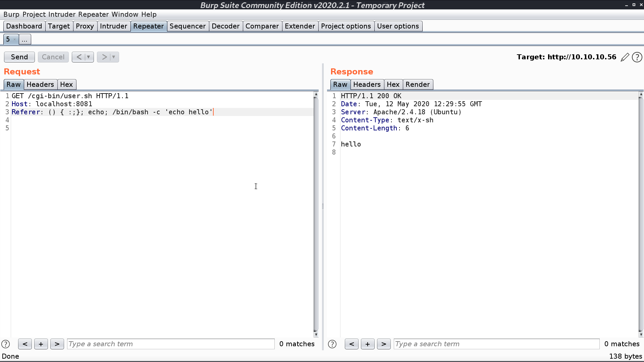Click the response search term field
Screen dimensions: 644x362
496,344
